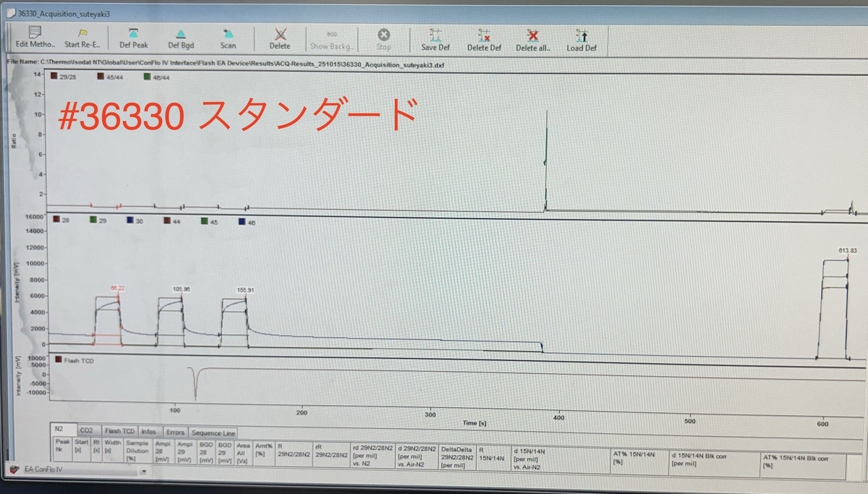868x494 pixels.
Task: Open the Edit Method tool
Action: pyautogui.click(x=35, y=38)
